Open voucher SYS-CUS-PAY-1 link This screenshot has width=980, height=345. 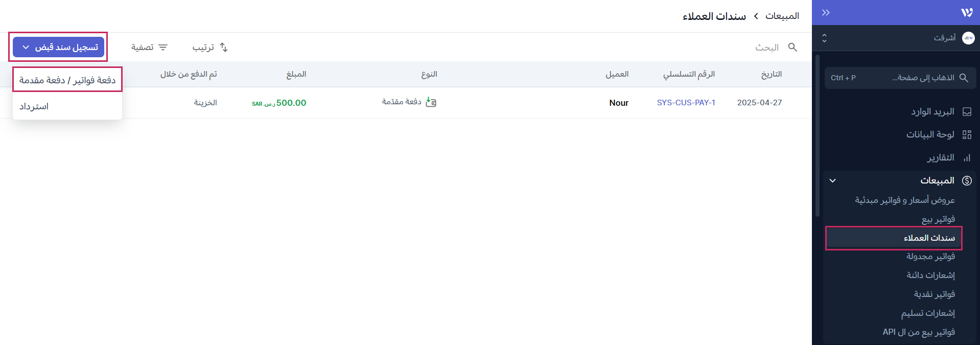coord(686,103)
